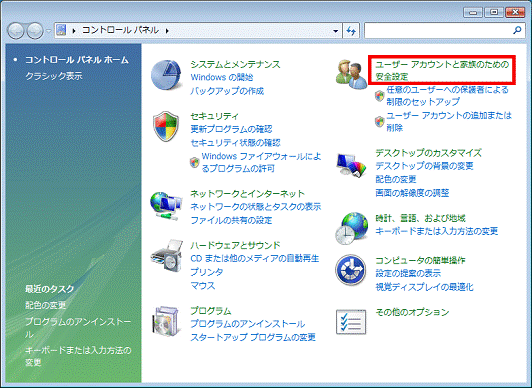Click the address bar refresh button

pos(351,31)
